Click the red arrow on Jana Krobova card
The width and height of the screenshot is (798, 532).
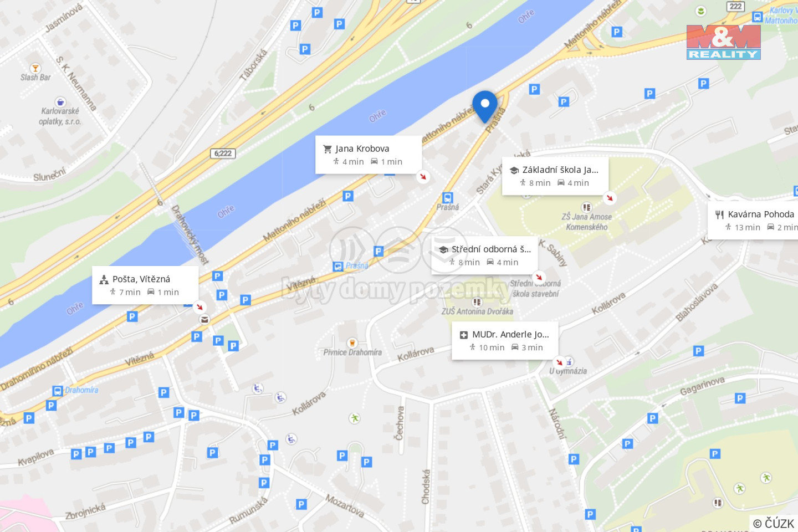click(423, 177)
